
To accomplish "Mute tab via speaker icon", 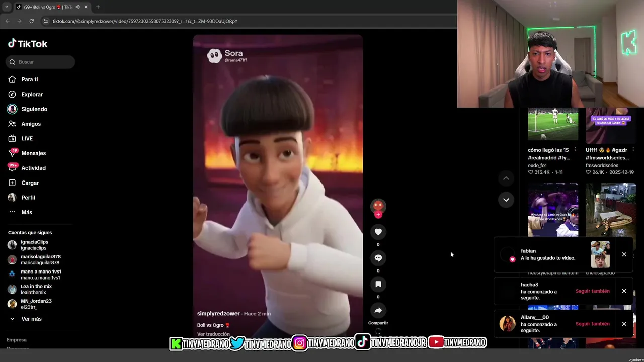I will coord(77,7).
